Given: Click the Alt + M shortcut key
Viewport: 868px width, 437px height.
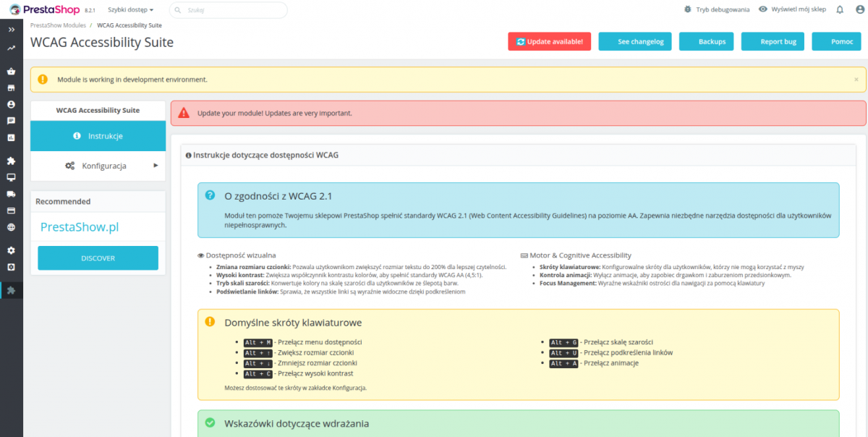Looking at the screenshot, I should (258, 342).
